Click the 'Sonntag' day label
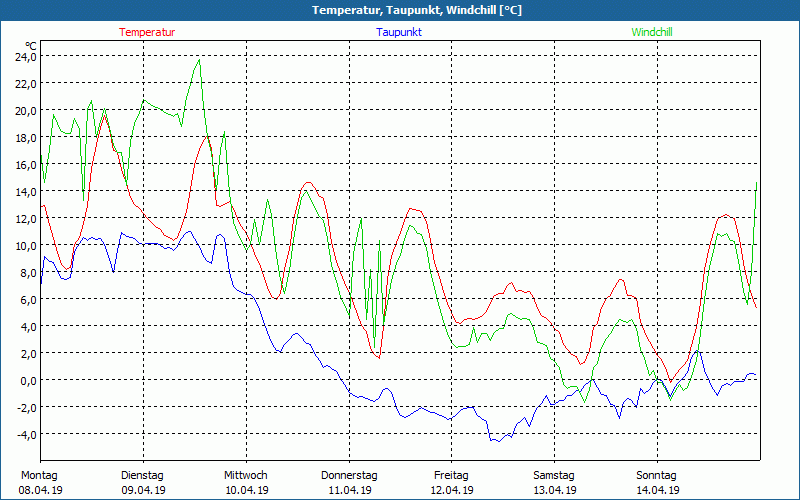This screenshot has width=800, height=500. [x=657, y=476]
